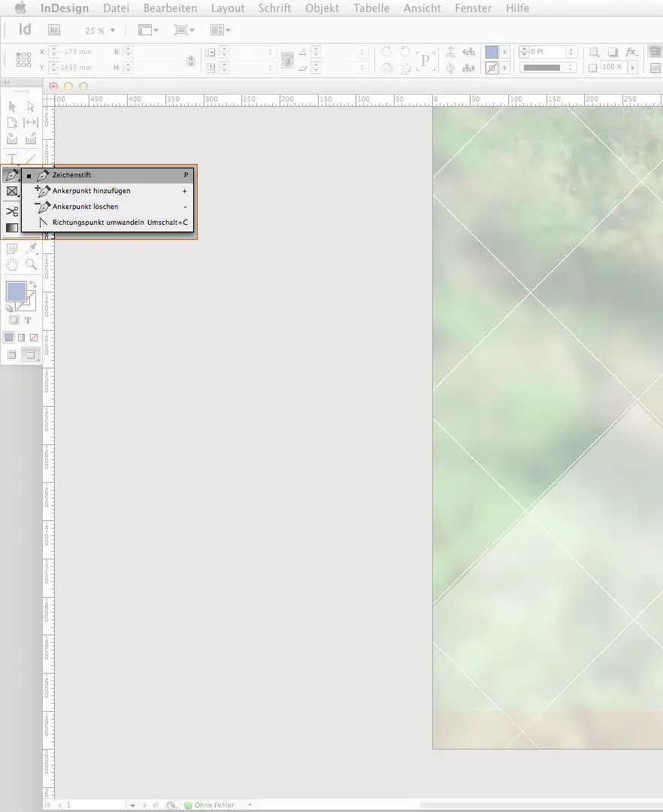Click the blue fill color swatch in toolbox
Image resolution: width=663 pixels, height=812 pixels.
coord(16,292)
